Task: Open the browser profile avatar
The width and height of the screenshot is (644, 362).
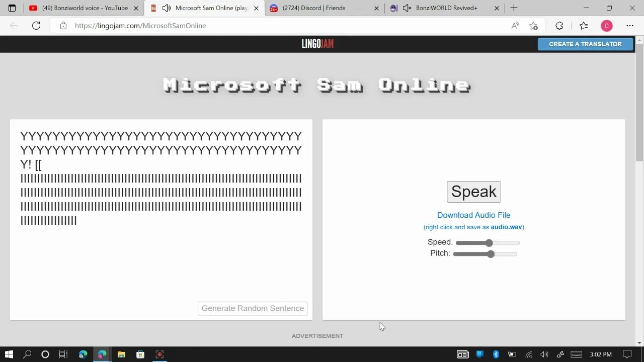Action: coord(606,26)
